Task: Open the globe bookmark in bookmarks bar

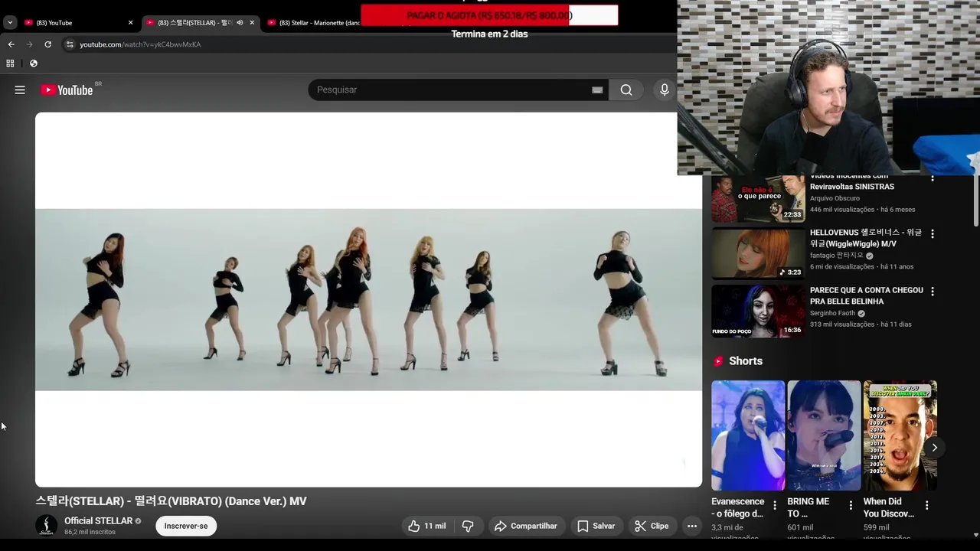Action: [x=34, y=64]
